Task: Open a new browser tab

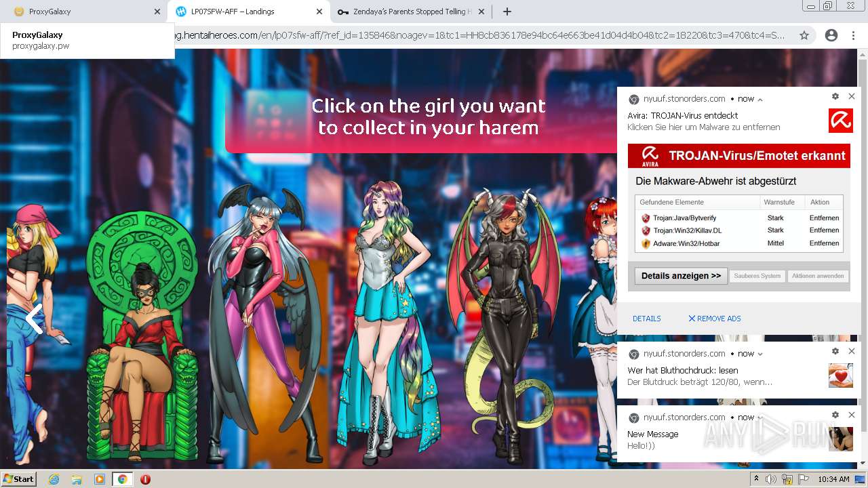Action: pyautogui.click(x=507, y=12)
